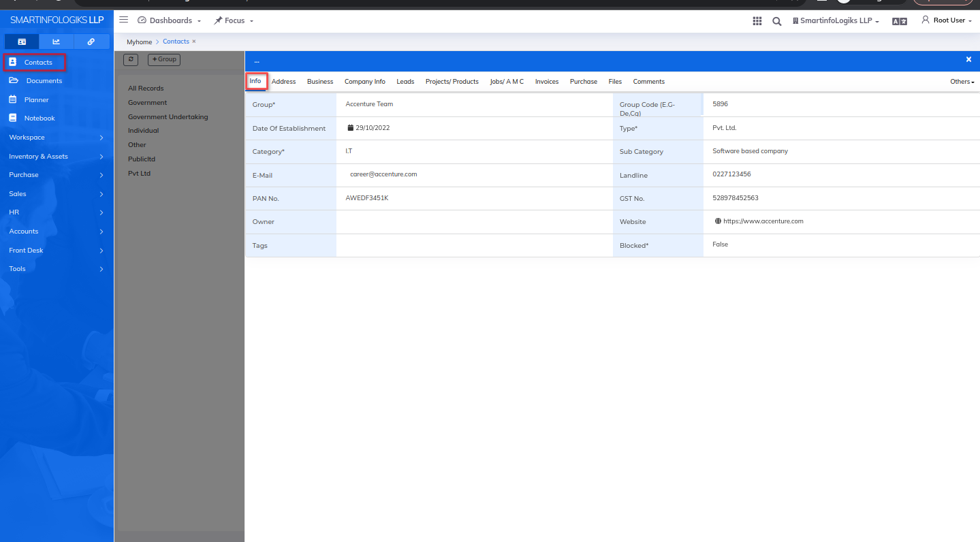Screen dimensions: 980x542
Task: Select the ID card sidebar tab icon
Action: (x=22, y=42)
